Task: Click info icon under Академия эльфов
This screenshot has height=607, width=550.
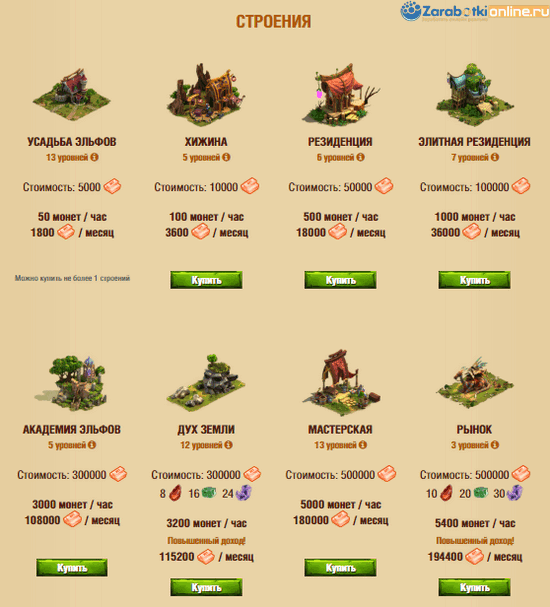Action: tap(92, 445)
